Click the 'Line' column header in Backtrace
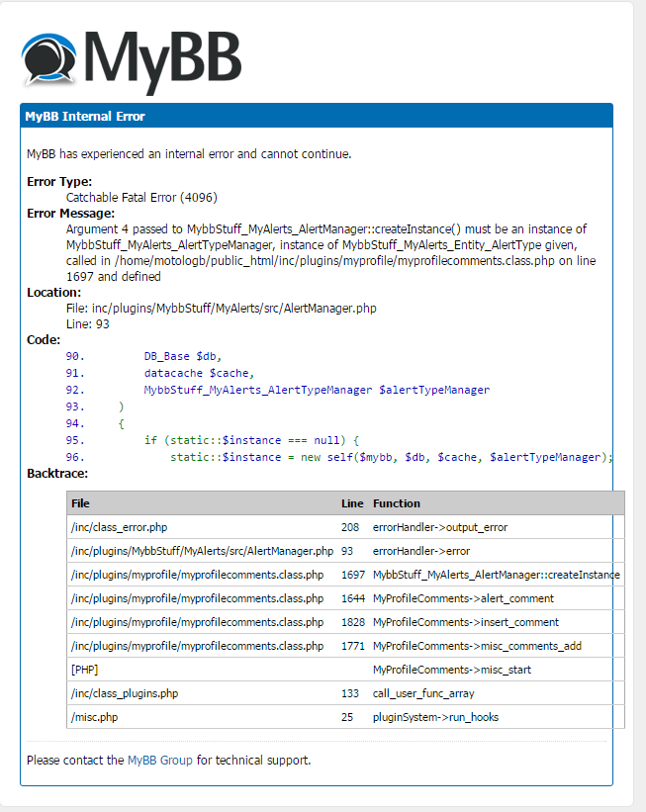 (x=352, y=503)
